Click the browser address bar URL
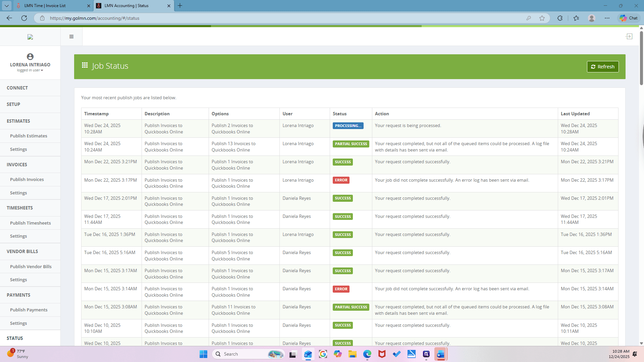644x362 pixels. click(x=95, y=18)
